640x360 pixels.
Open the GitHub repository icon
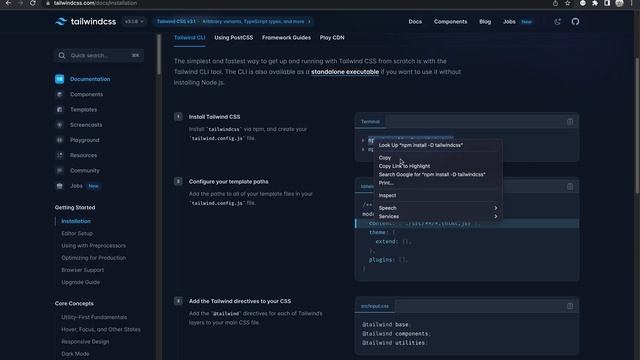tap(575, 22)
